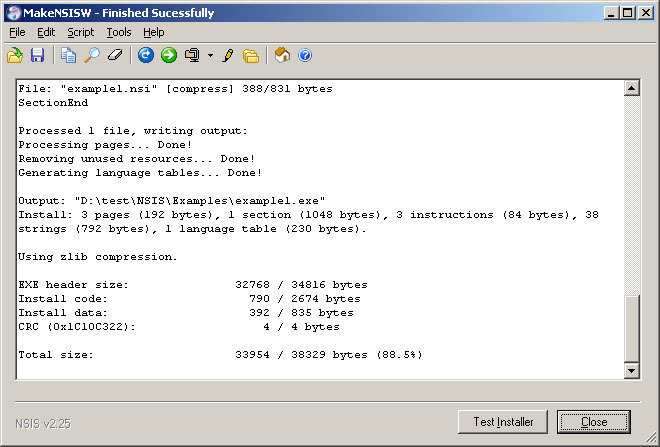Recompile the script with the blue circular arrow
Screen dimensions: 660x447
pos(146,55)
